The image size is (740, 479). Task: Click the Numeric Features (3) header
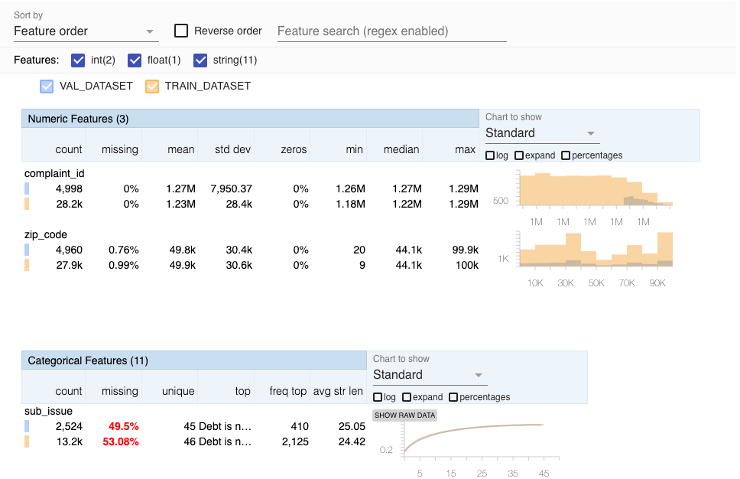click(250, 119)
